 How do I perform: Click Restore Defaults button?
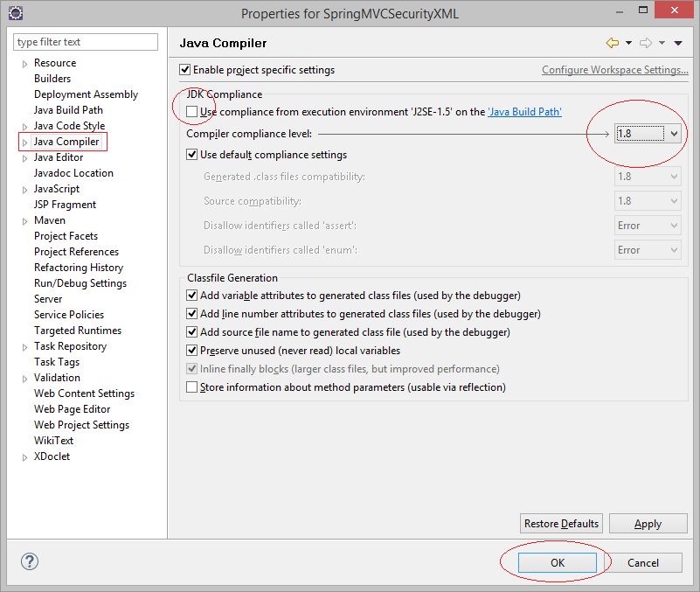(x=561, y=523)
